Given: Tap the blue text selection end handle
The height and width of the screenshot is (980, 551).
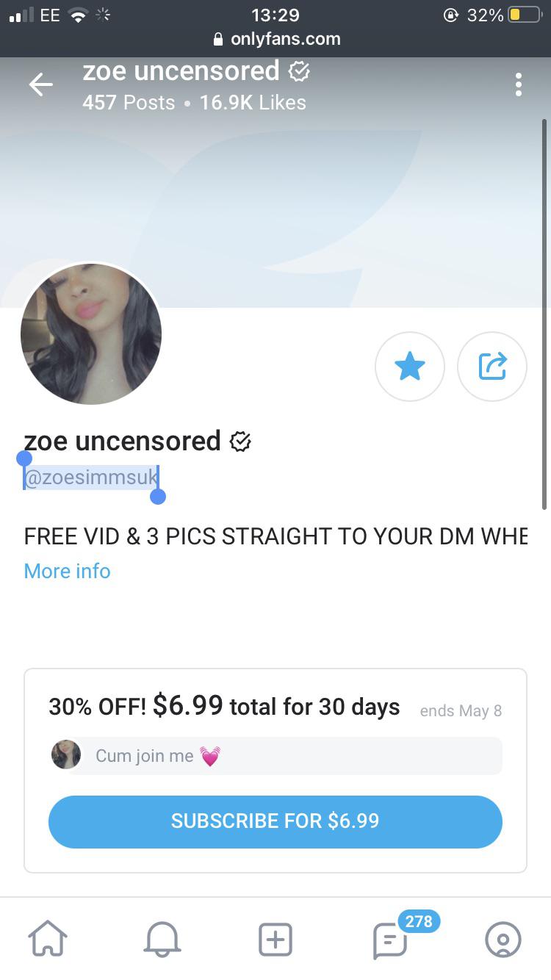Looking at the screenshot, I should pyautogui.click(x=157, y=497).
